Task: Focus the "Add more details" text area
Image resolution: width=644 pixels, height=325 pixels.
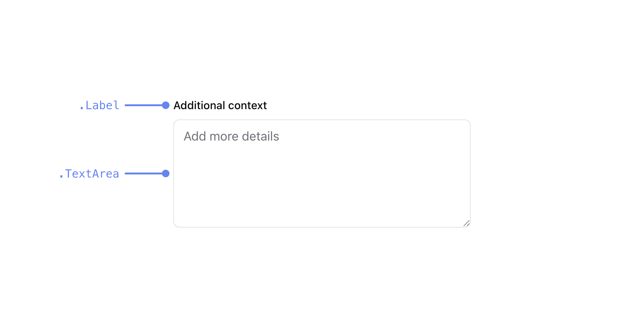Action: click(x=322, y=173)
